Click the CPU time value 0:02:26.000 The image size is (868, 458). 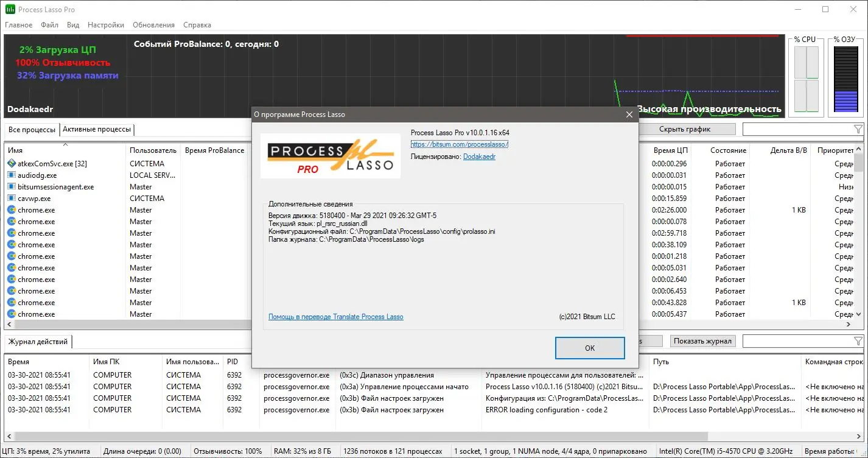[x=669, y=210]
